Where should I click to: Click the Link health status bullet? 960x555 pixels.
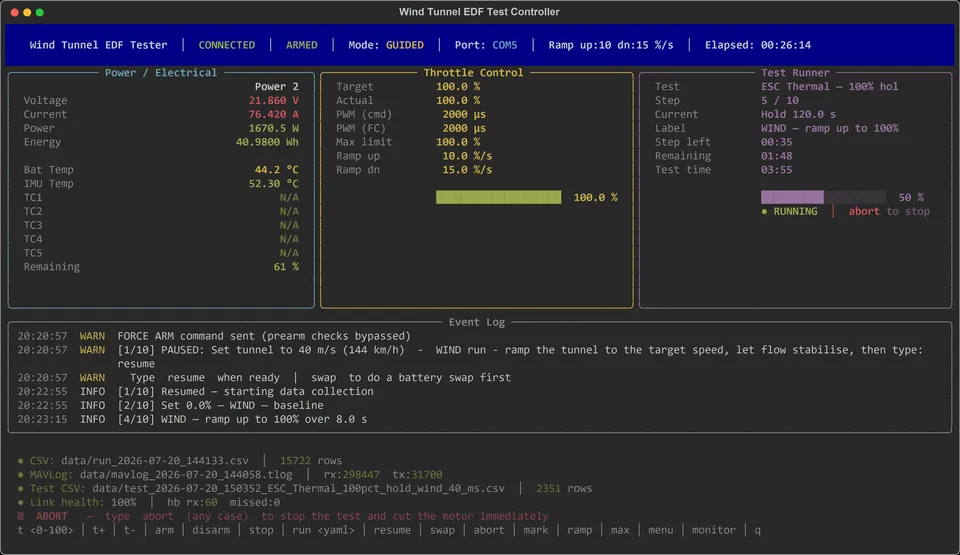[x=20, y=502]
